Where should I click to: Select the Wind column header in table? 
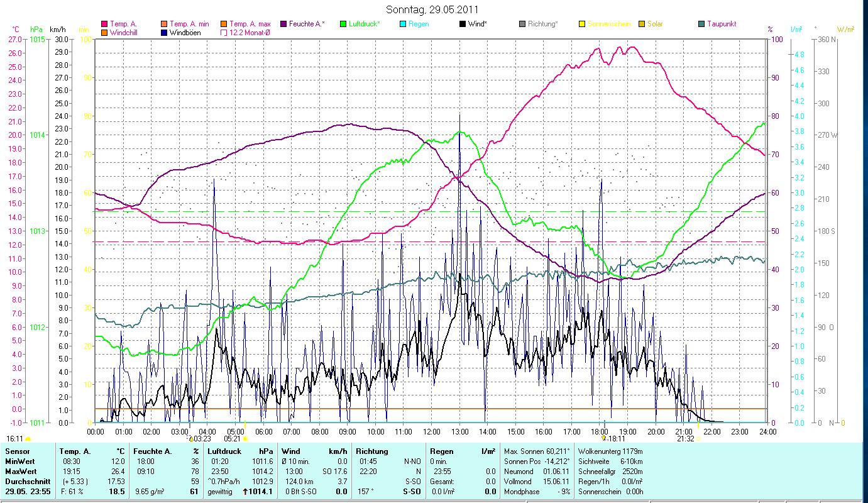click(291, 451)
